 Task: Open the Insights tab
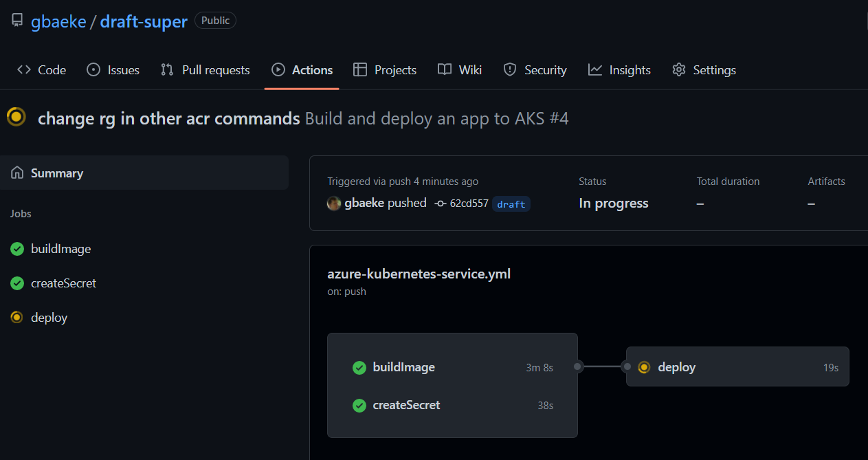pos(619,70)
